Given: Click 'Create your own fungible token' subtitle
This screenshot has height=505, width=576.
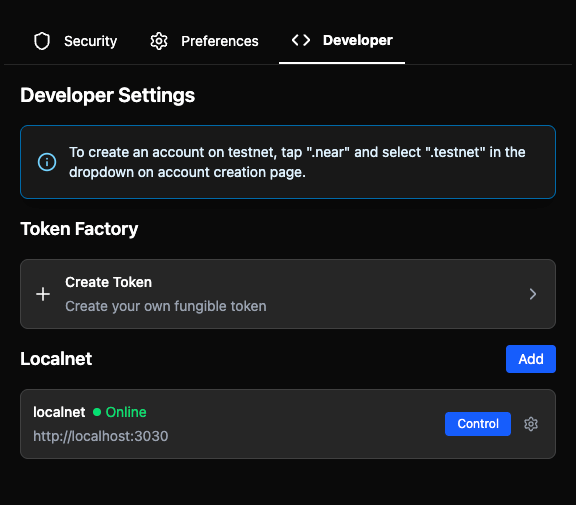Looking at the screenshot, I should click(166, 306).
